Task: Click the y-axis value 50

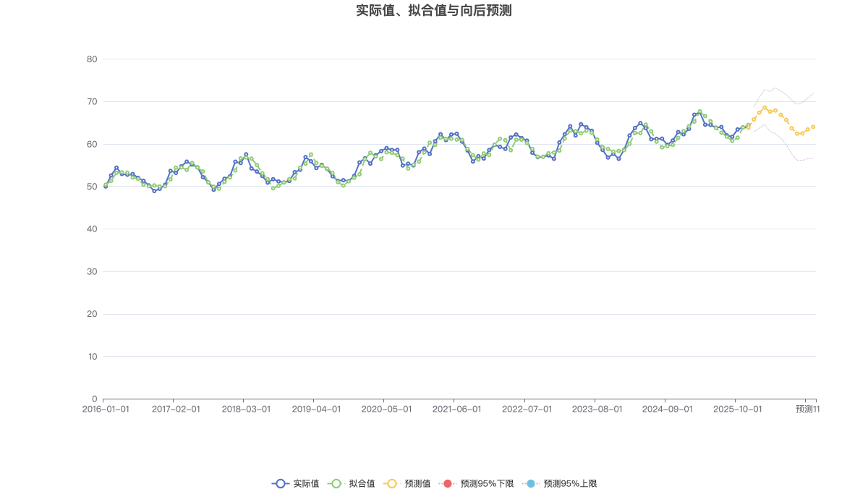Action: pyautogui.click(x=92, y=187)
